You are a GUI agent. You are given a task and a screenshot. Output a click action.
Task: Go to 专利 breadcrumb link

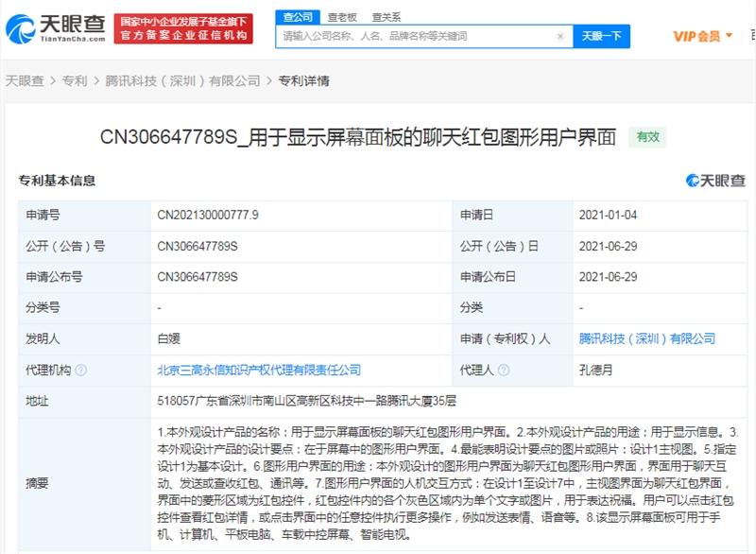75,81
